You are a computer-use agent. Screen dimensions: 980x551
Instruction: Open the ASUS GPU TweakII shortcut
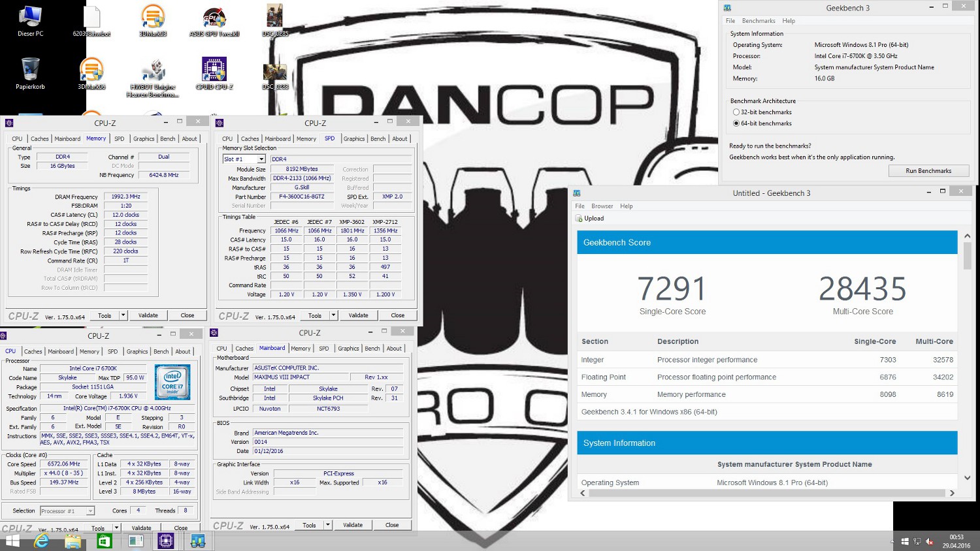click(x=214, y=21)
